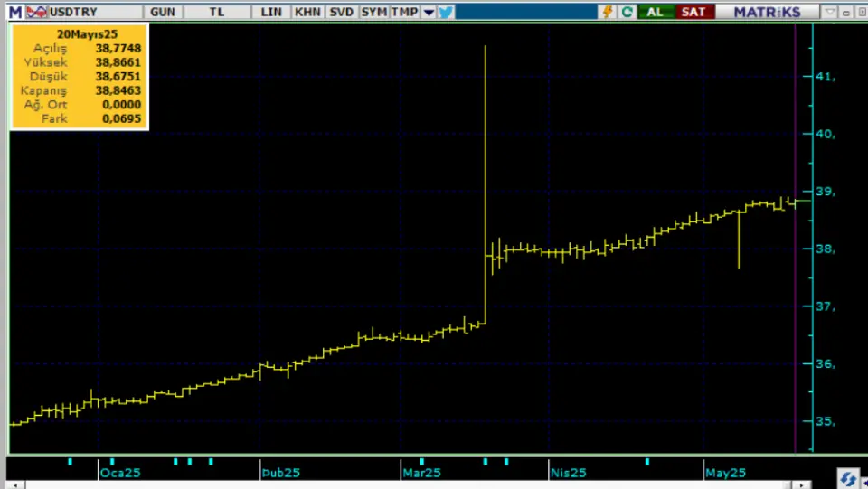Click the green AL buy button
The width and height of the screenshot is (868, 489).
(x=655, y=12)
